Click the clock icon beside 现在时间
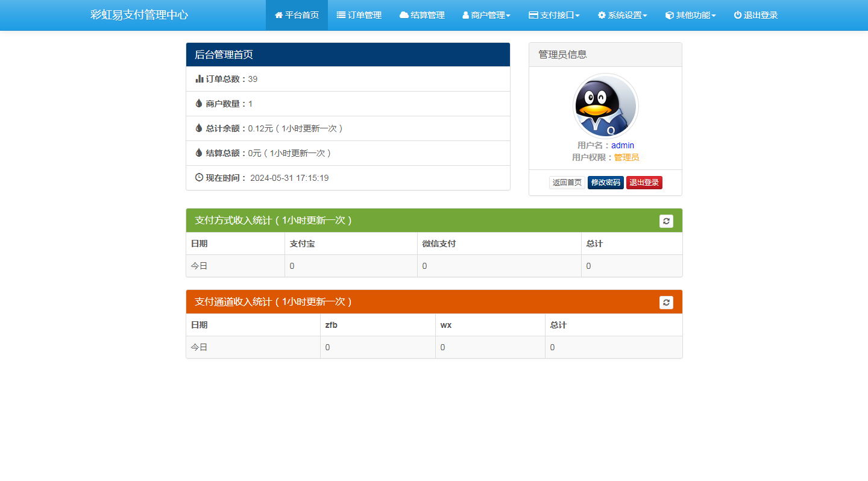This screenshot has height=481, width=868. click(x=200, y=177)
